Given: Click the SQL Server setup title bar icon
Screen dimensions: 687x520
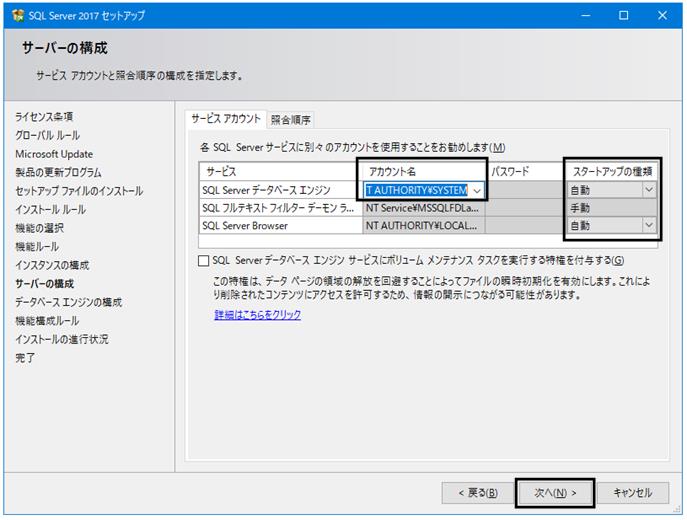Looking at the screenshot, I should (18, 15).
